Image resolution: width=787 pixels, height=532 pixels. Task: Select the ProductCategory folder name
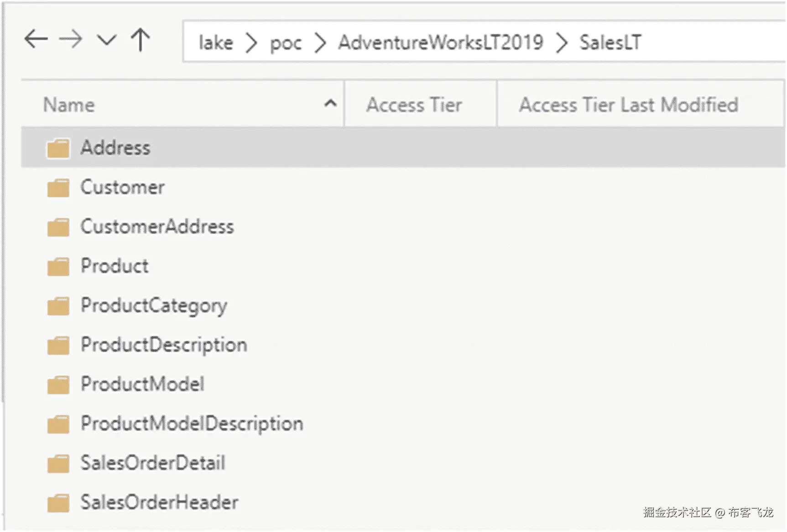point(154,305)
